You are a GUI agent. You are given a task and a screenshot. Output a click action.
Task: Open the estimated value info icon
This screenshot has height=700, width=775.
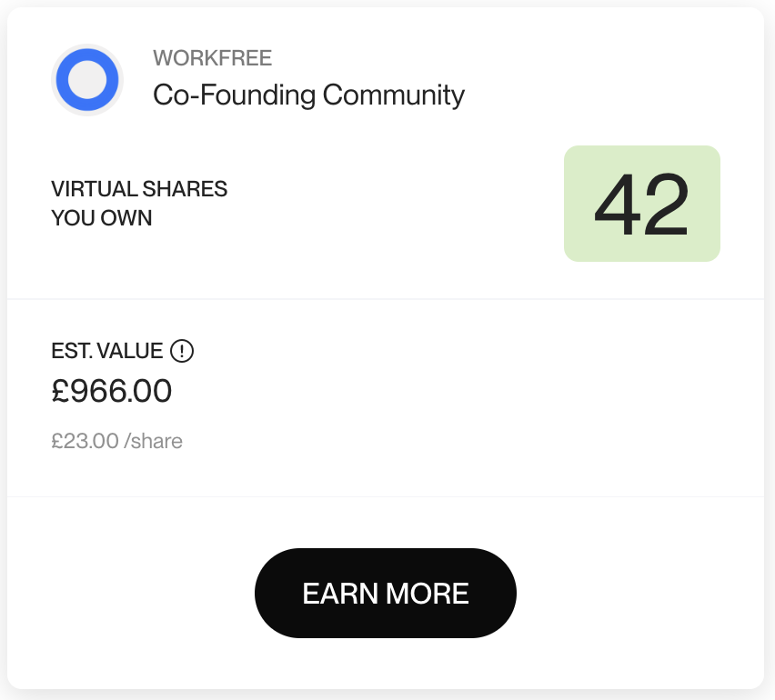[x=183, y=350]
